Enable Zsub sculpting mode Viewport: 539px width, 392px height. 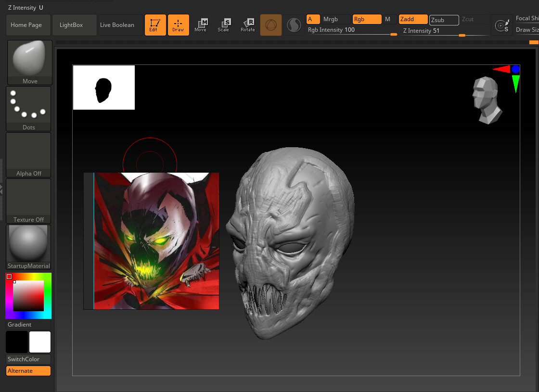point(444,20)
